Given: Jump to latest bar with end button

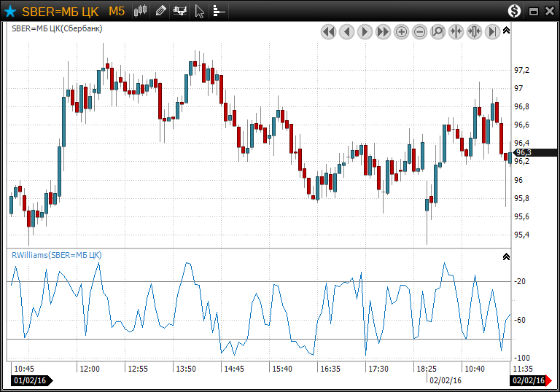Looking at the screenshot, I should (492, 32).
